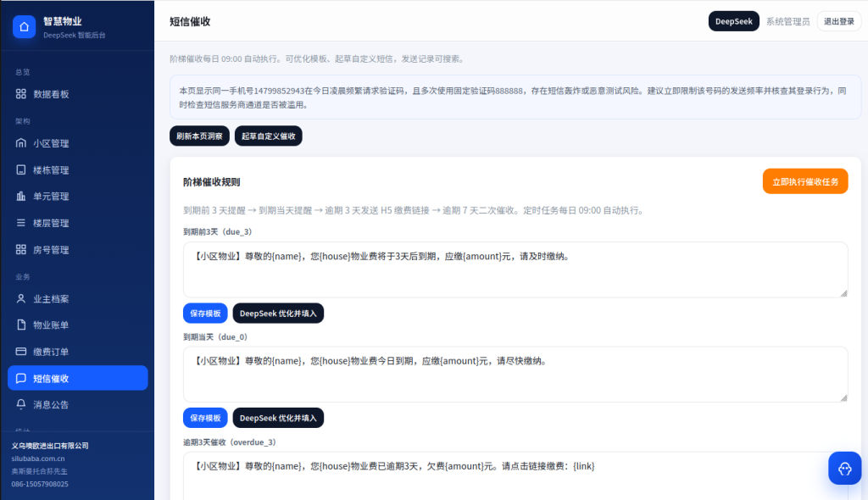Click 立即执行催收任务 orange button

[805, 181]
